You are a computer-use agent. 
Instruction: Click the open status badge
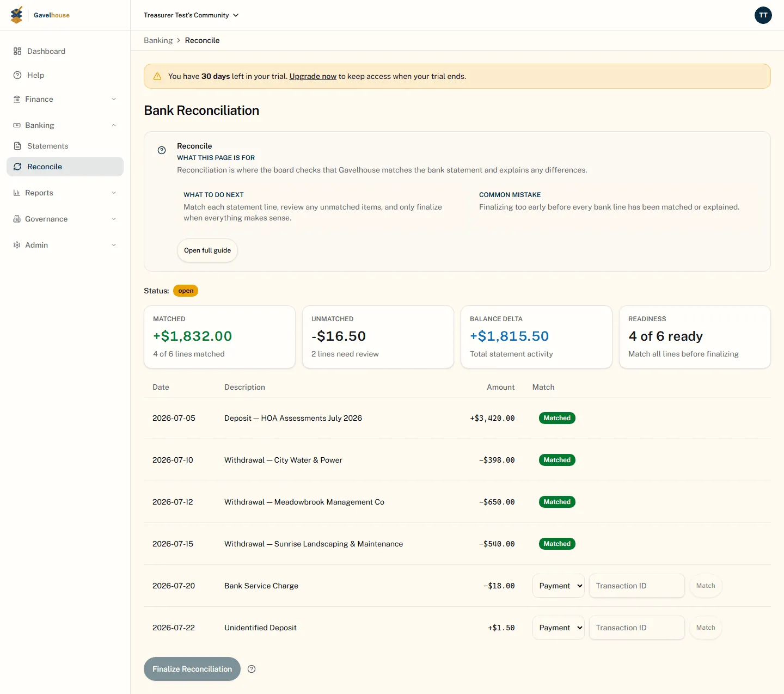pyautogui.click(x=186, y=291)
